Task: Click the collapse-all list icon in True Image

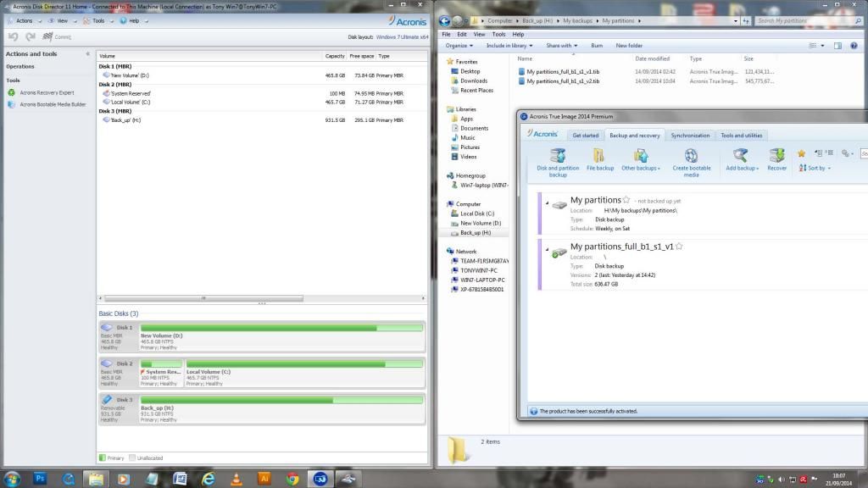Action: [x=818, y=153]
